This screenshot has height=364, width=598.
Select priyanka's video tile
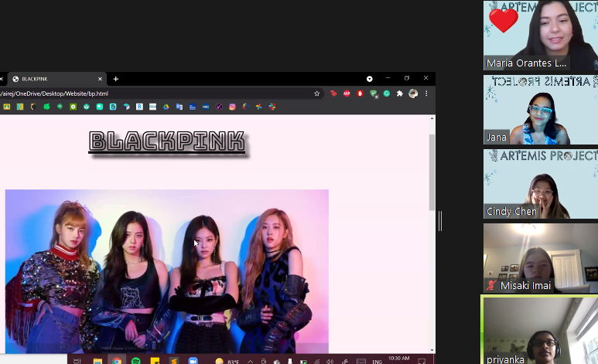point(541,331)
